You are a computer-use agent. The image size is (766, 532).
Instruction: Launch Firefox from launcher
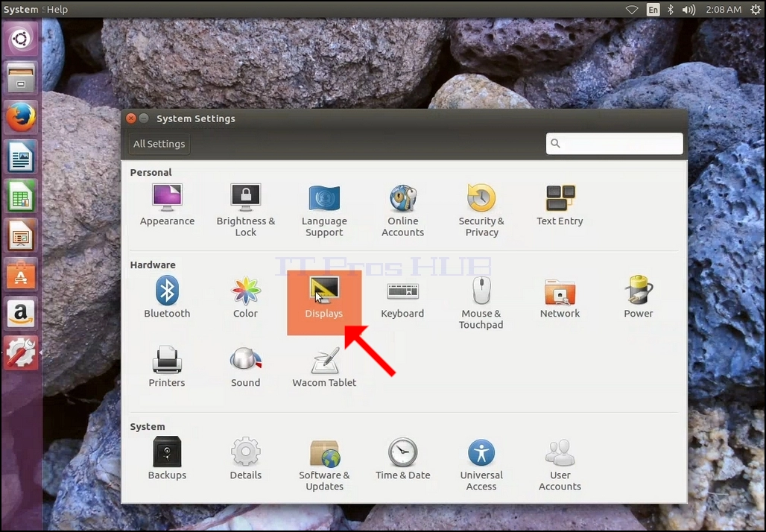[21, 117]
